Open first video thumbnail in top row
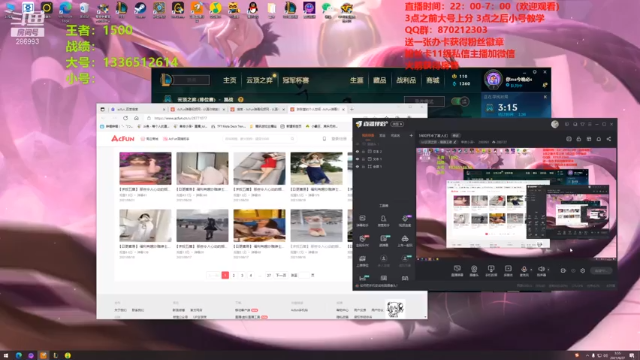The image size is (640, 360). click(145, 168)
